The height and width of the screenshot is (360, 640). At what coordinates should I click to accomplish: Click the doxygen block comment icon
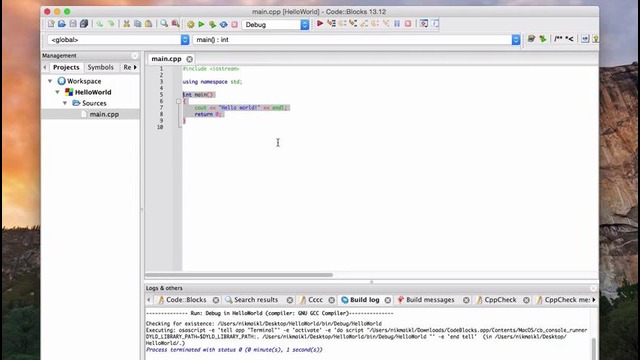[x=558, y=39]
